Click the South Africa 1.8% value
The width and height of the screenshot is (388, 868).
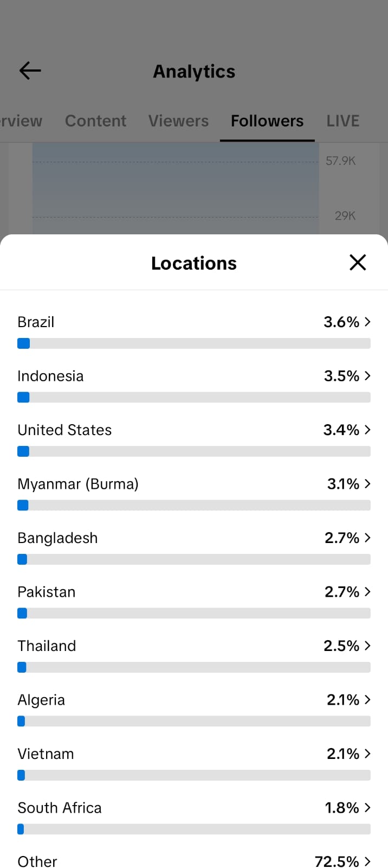tap(342, 808)
